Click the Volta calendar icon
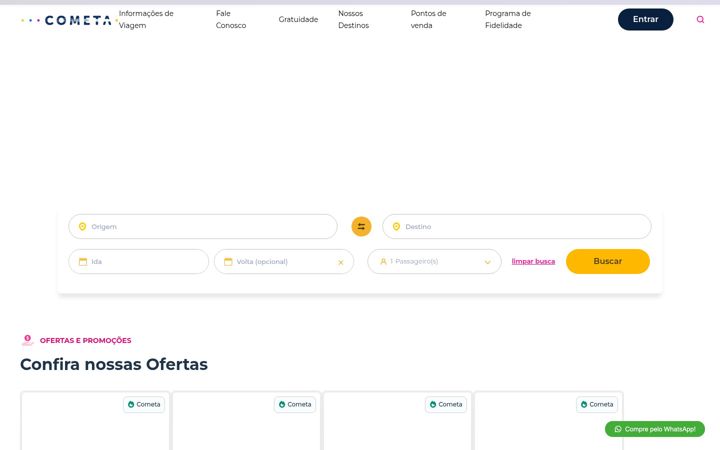 (228, 262)
